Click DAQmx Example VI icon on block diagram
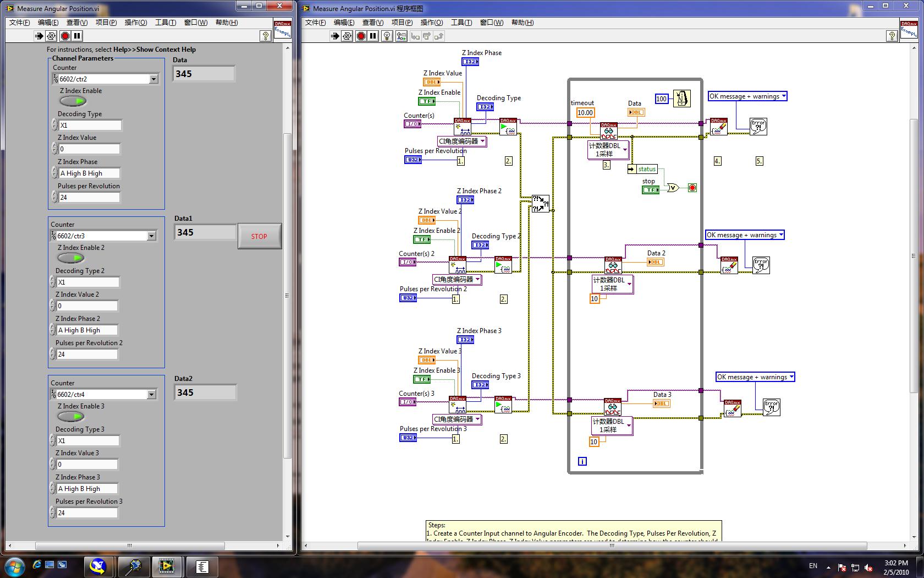924x578 pixels. 908,30
